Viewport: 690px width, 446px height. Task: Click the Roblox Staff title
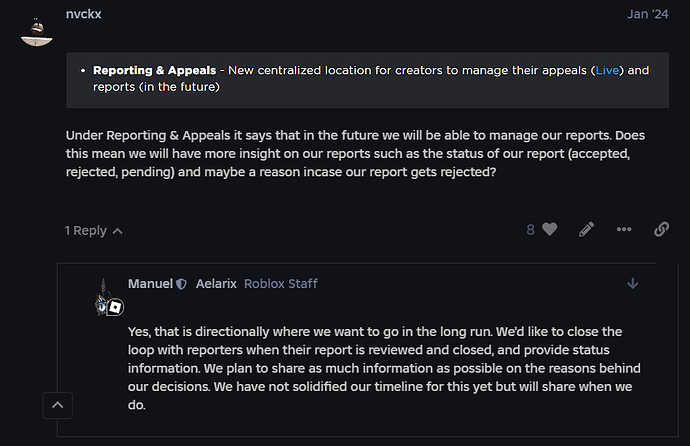click(x=281, y=284)
